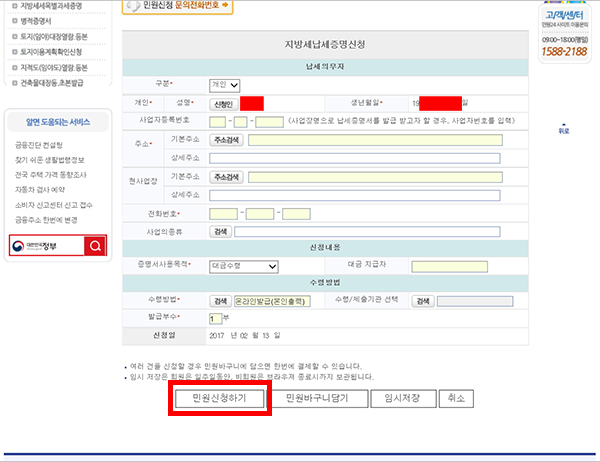Screen dimensions: 600x462
Task: Expand the 증명서사용목적 dropdown
Action: 244,266
